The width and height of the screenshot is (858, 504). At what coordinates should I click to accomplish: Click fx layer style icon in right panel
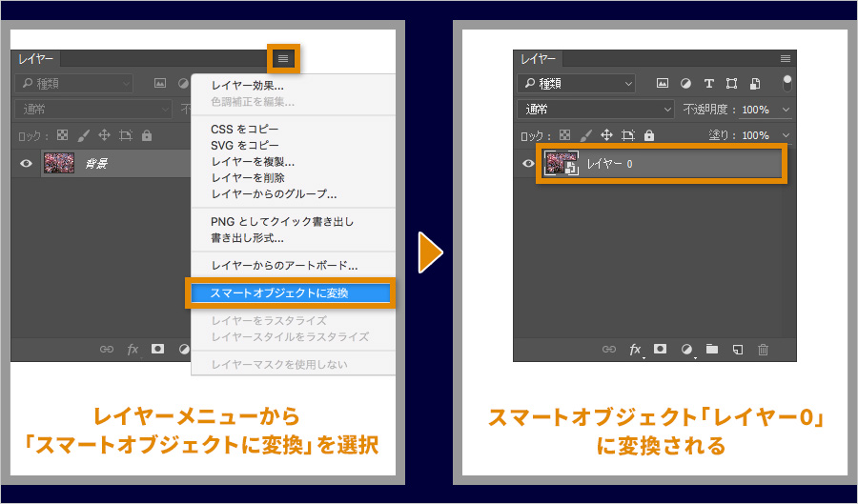point(635,350)
